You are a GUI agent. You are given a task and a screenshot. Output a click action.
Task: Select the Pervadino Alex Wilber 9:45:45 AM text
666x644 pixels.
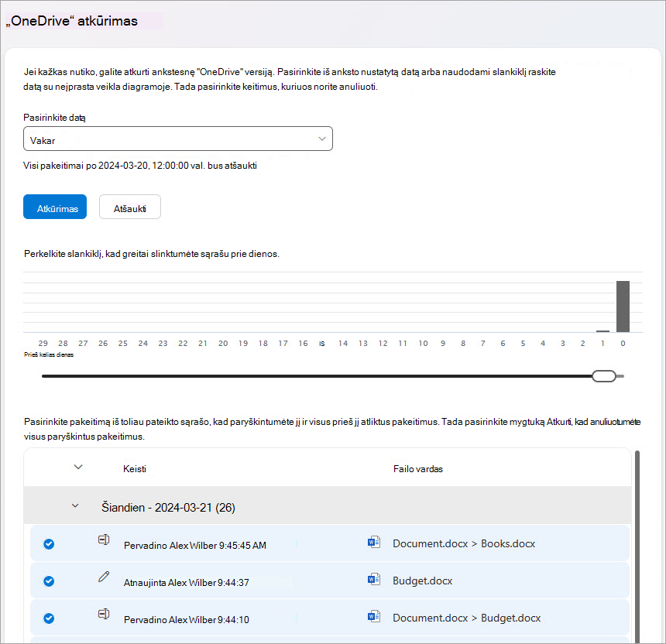coord(195,545)
